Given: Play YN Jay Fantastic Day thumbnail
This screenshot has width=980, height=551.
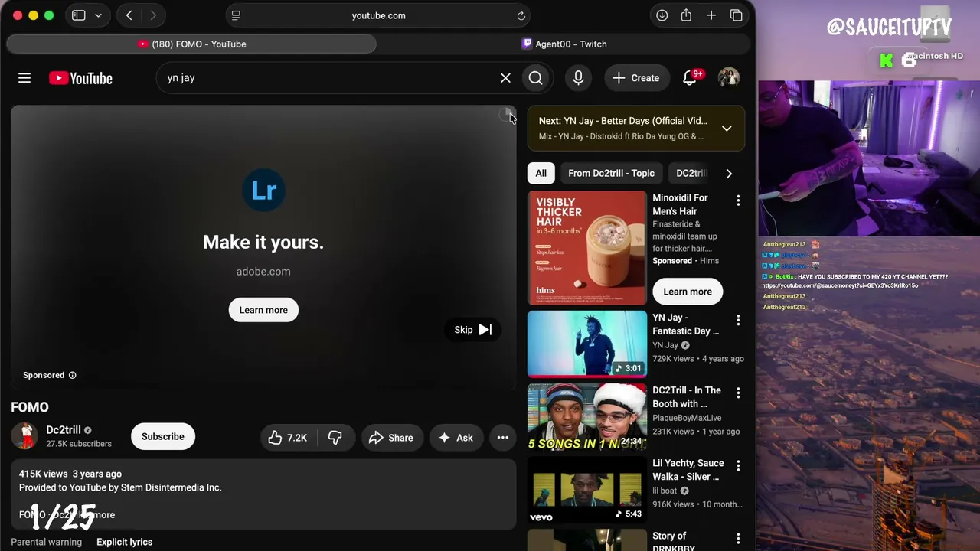Looking at the screenshot, I should (587, 344).
